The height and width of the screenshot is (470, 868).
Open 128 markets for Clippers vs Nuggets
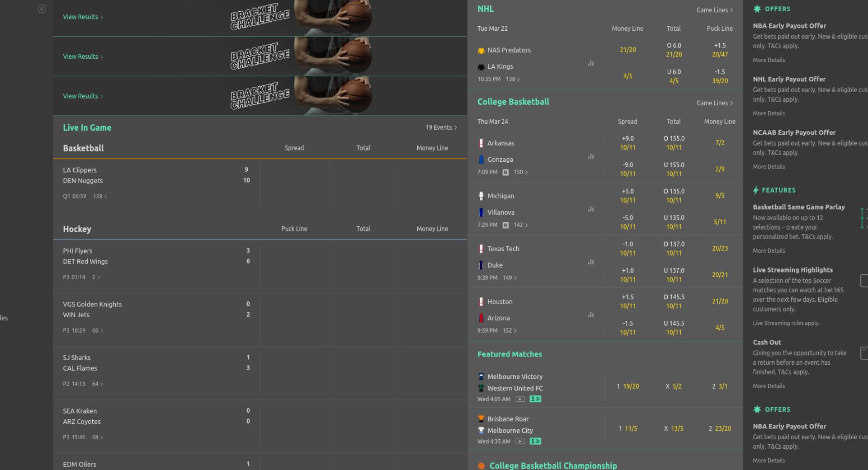100,197
